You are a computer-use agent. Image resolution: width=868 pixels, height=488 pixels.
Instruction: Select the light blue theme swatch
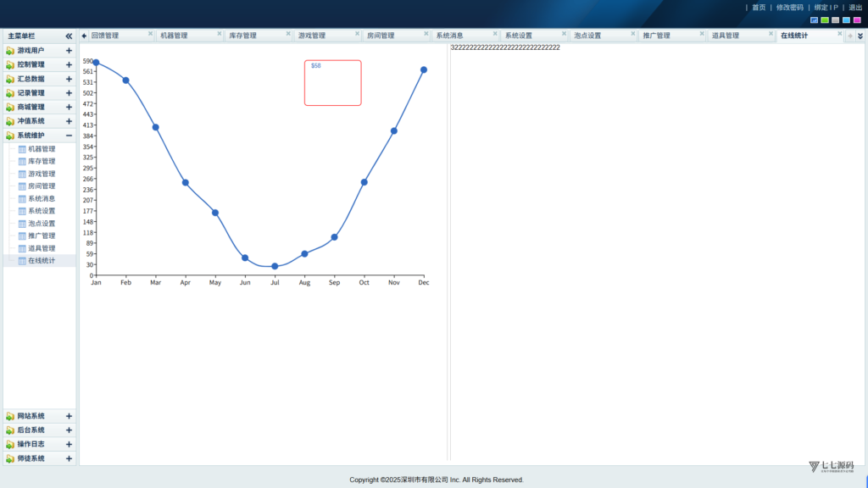(847, 20)
